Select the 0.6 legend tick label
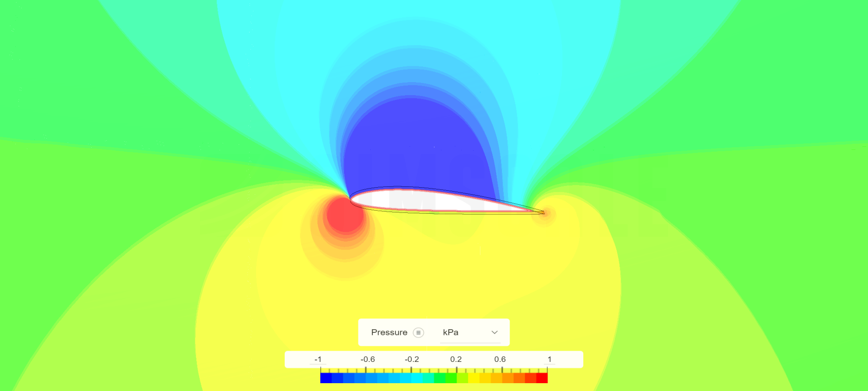Viewport: 868px width, 391px height. [x=500, y=359]
